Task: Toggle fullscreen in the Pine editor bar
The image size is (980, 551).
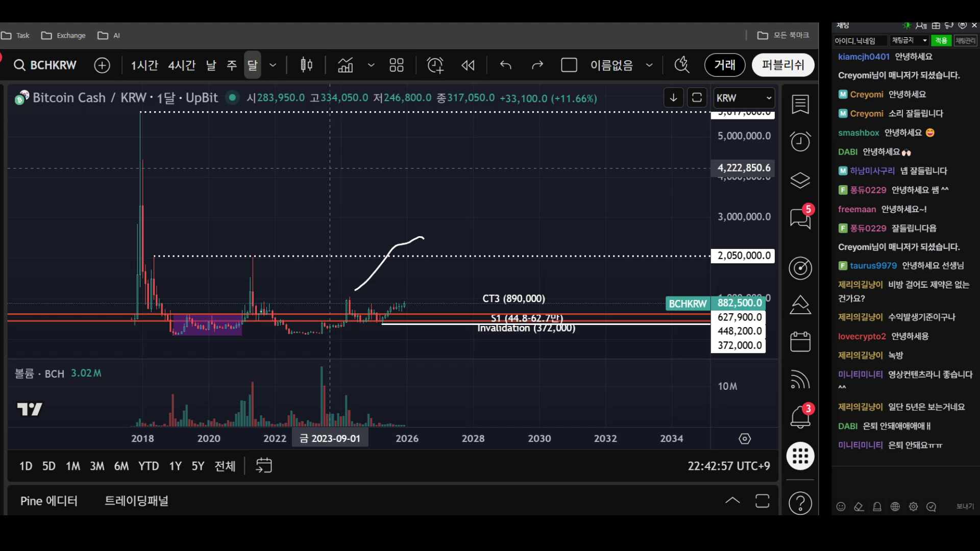Action: (x=762, y=500)
